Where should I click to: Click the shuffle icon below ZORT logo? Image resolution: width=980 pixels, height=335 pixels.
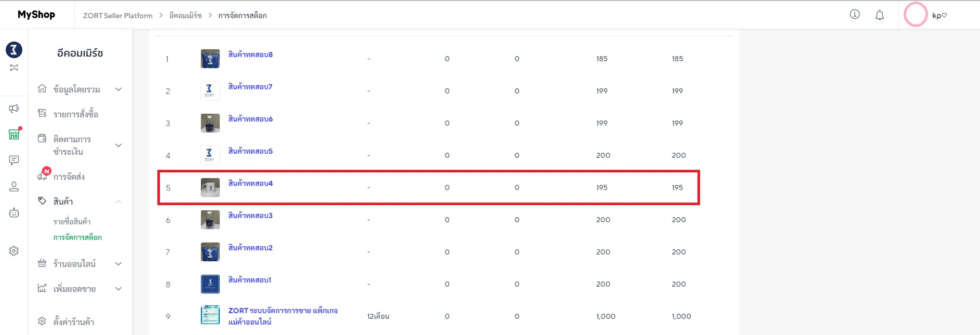14,68
